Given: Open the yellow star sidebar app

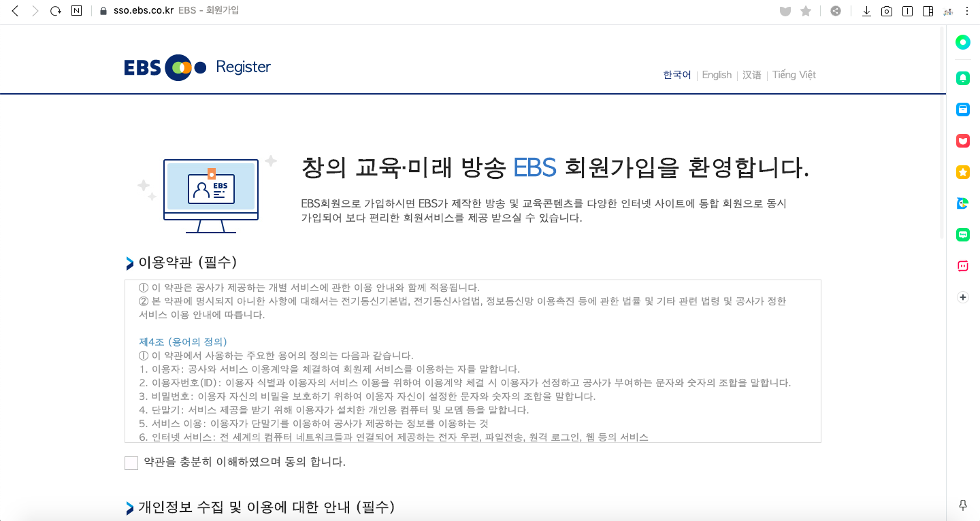Looking at the screenshot, I should (963, 172).
